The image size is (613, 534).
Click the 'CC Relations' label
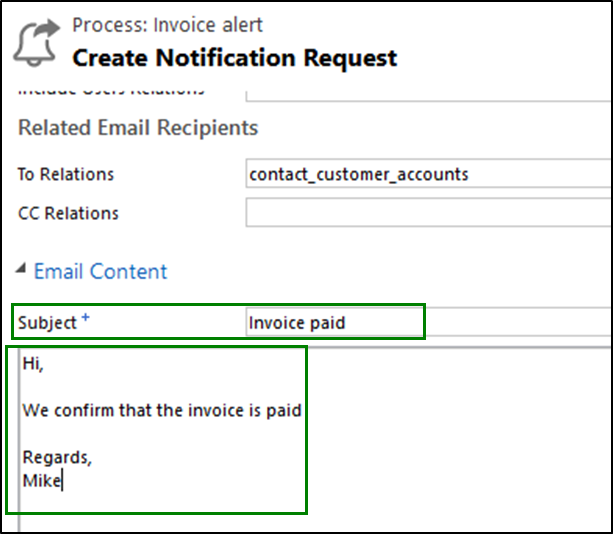click(68, 213)
